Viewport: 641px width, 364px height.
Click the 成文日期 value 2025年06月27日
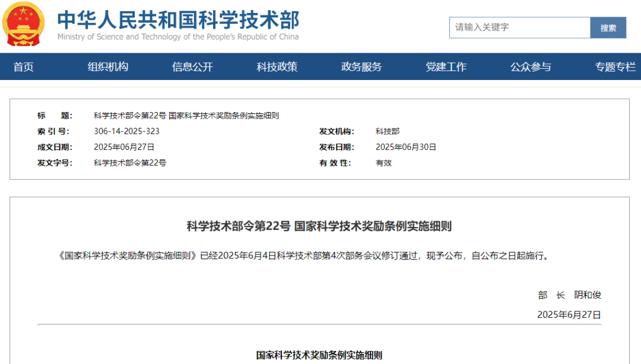(x=124, y=147)
